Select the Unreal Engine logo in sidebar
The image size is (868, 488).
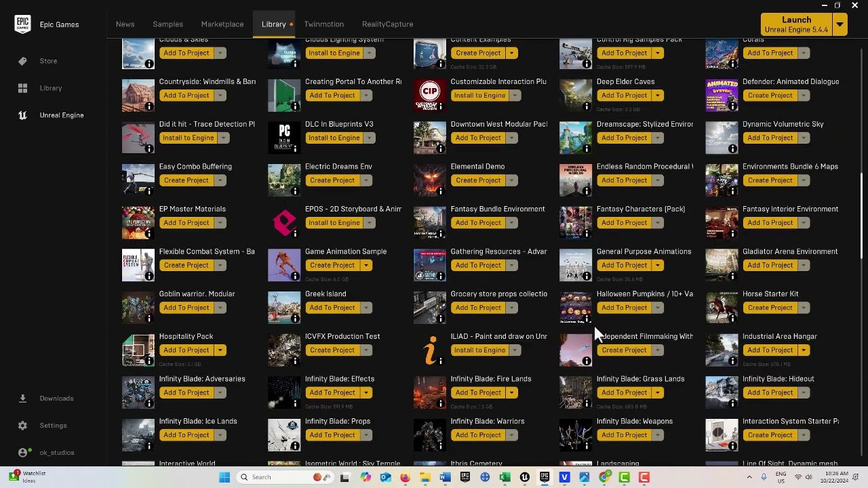click(22, 115)
